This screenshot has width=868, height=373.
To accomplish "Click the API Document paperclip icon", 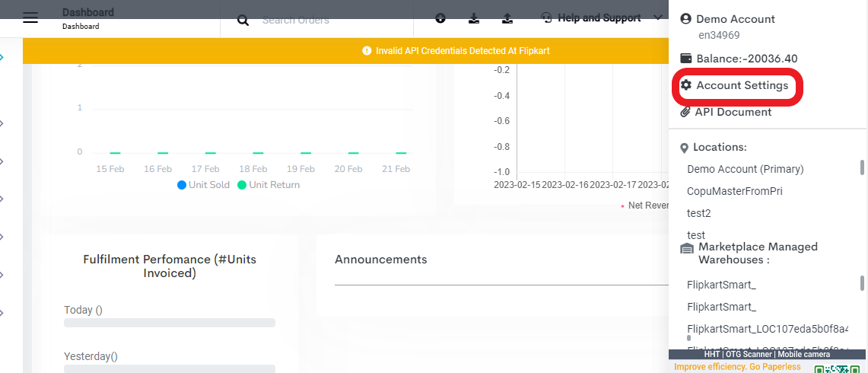I will (685, 112).
